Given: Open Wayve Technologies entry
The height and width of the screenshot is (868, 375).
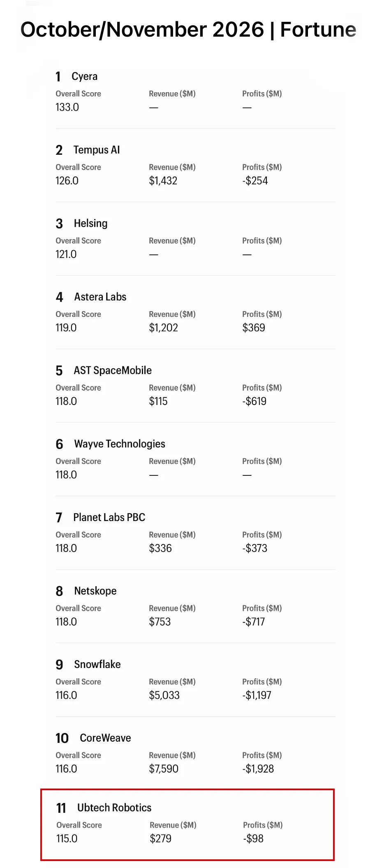Looking at the screenshot, I should [120, 444].
